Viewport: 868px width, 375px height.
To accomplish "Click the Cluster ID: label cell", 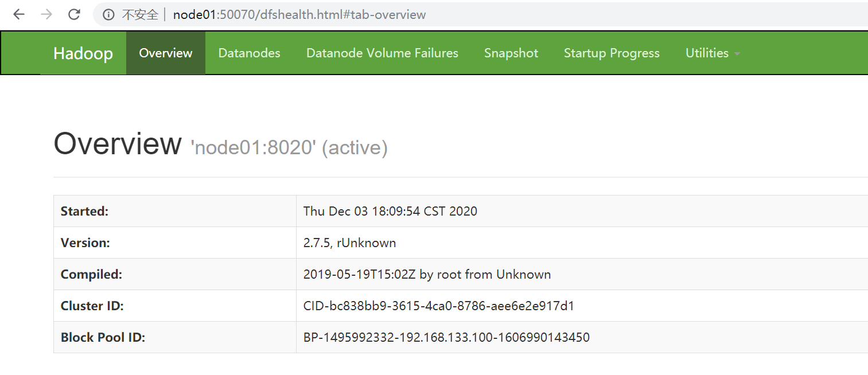I will (174, 306).
